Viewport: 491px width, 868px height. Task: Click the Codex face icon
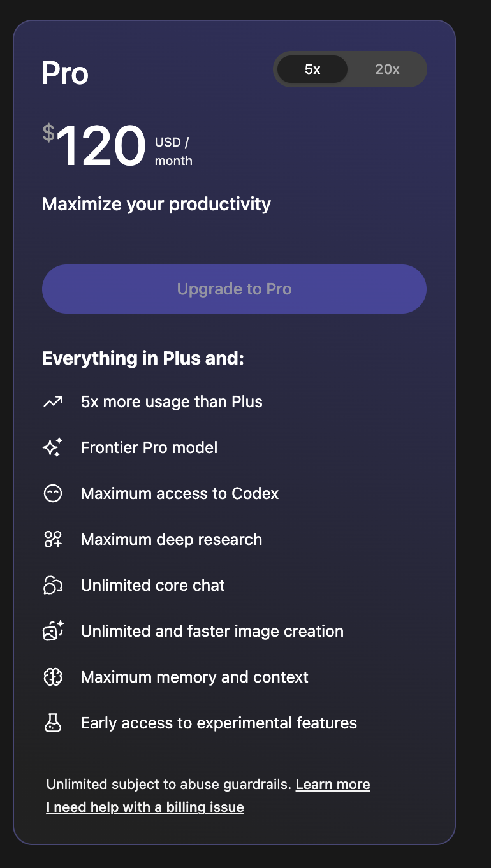[x=53, y=493]
